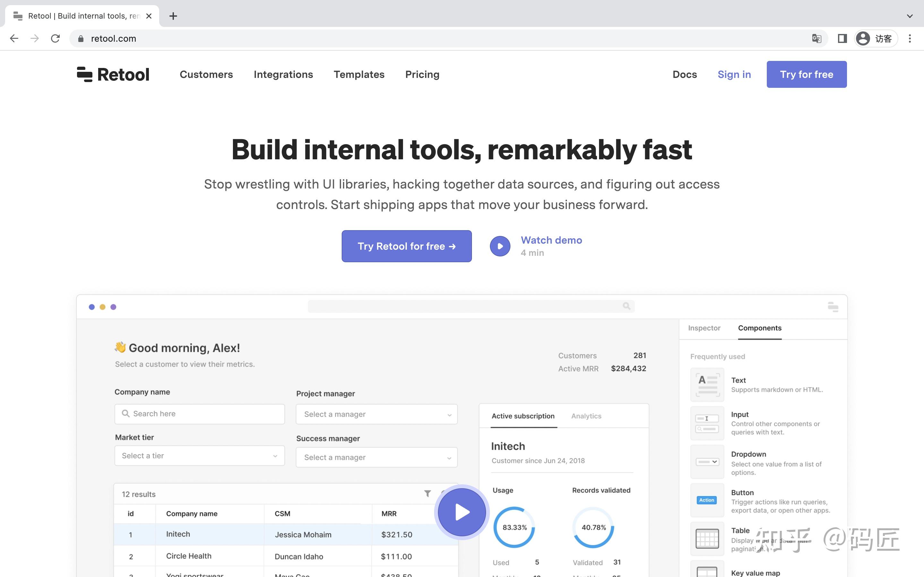
Task: Click the Company name search field
Action: [199, 414]
